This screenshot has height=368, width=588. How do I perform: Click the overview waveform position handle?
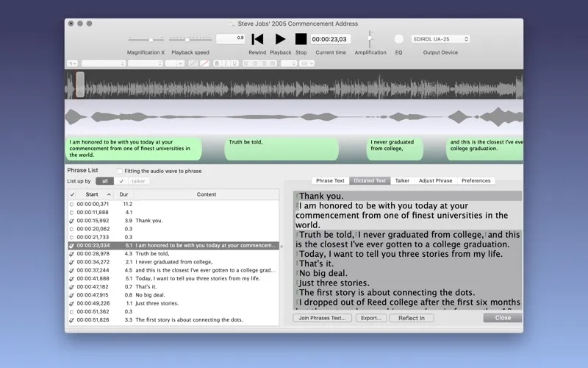pyautogui.click(x=80, y=85)
